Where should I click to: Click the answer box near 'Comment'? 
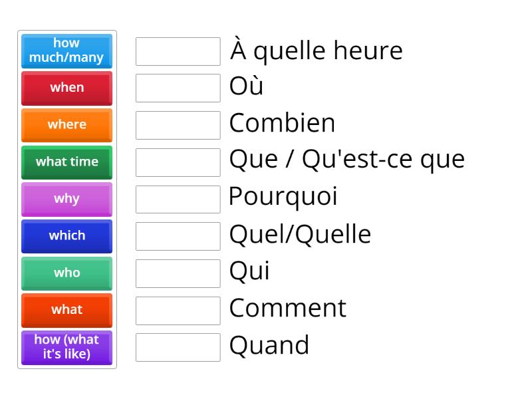coord(177,309)
